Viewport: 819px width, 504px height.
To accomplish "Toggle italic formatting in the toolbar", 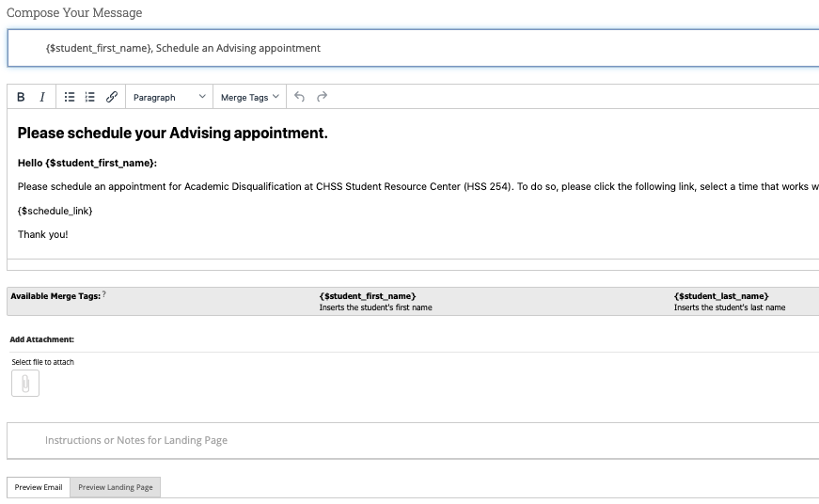I will pos(42,97).
